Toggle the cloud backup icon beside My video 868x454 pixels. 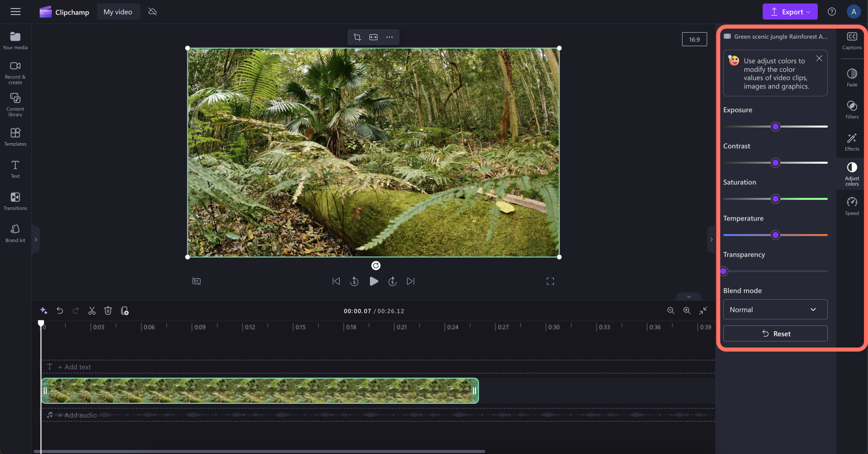(x=152, y=11)
